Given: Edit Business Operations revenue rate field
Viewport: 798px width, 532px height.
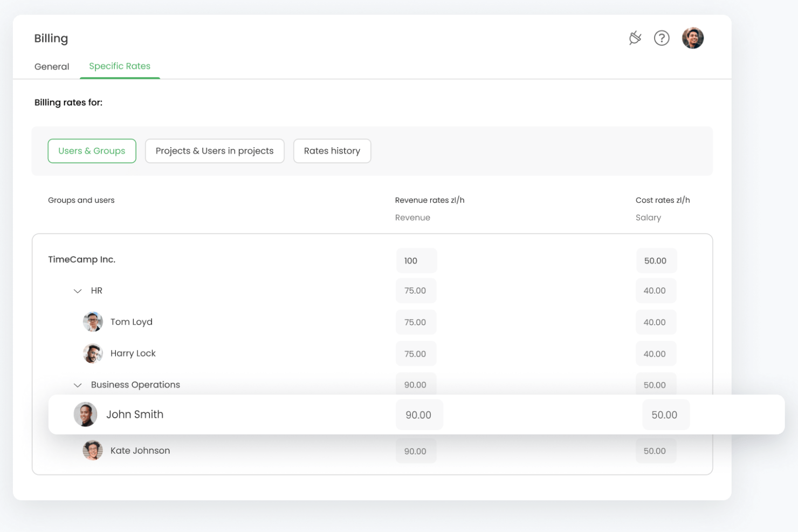Looking at the screenshot, I should (416, 384).
